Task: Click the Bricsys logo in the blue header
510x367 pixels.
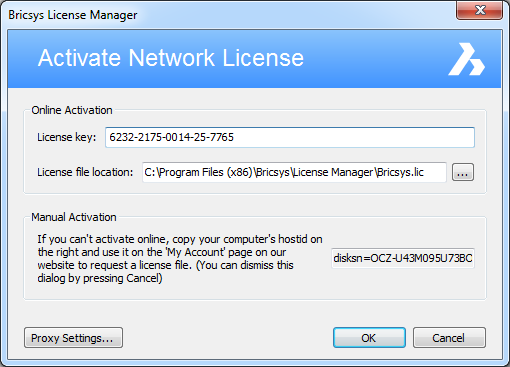Action: pyautogui.click(x=466, y=59)
